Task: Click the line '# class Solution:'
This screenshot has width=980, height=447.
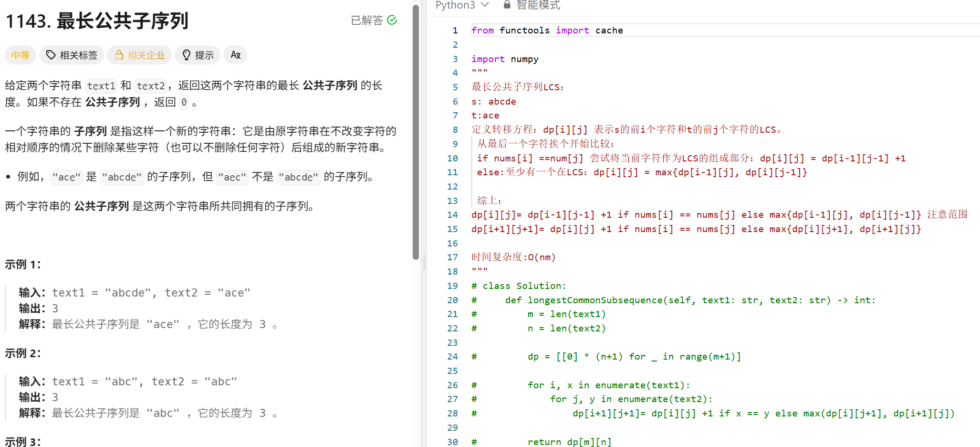Action: click(x=519, y=286)
